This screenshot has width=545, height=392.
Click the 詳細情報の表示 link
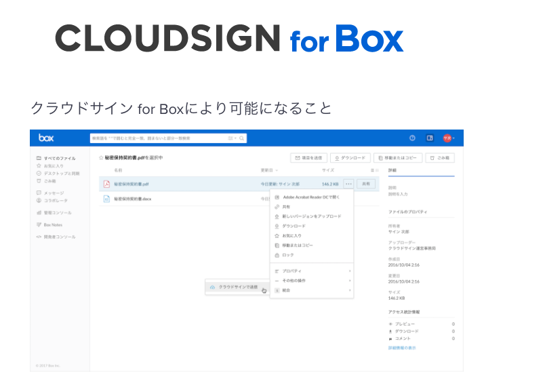[x=402, y=348]
